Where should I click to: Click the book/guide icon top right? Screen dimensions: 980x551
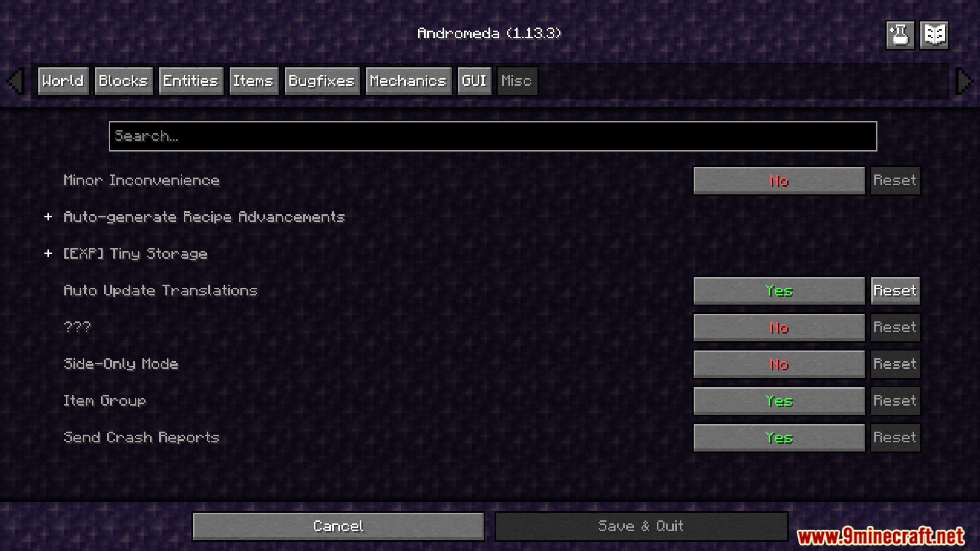pyautogui.click(x=935, y=34)
